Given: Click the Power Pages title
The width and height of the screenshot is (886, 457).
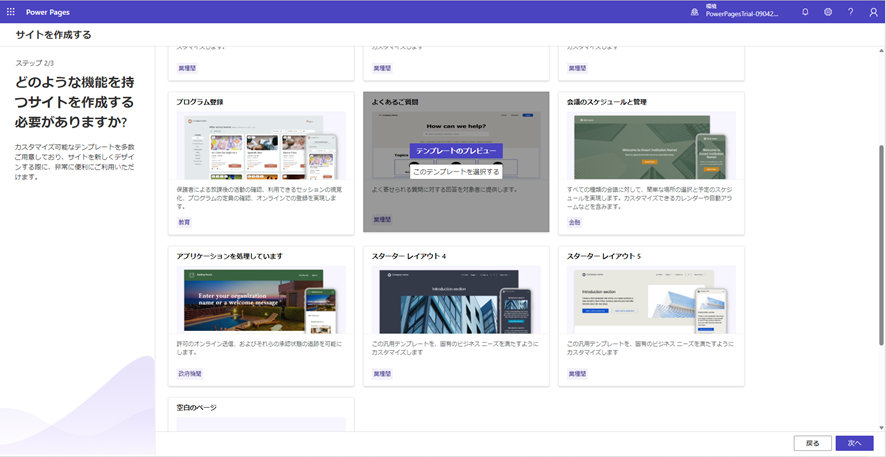Looking at the screenshot, I should click(48, 12).
